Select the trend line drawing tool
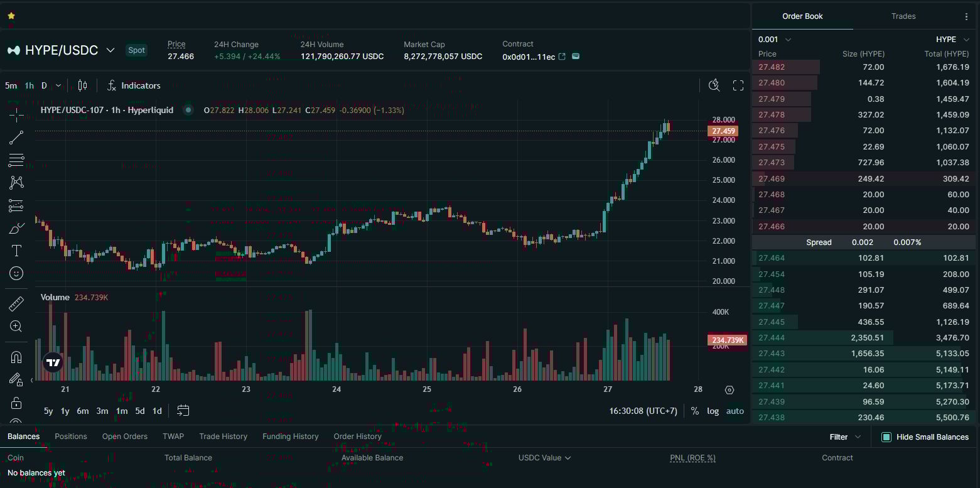This screenshot has width=980, height=488. point(16,137)
